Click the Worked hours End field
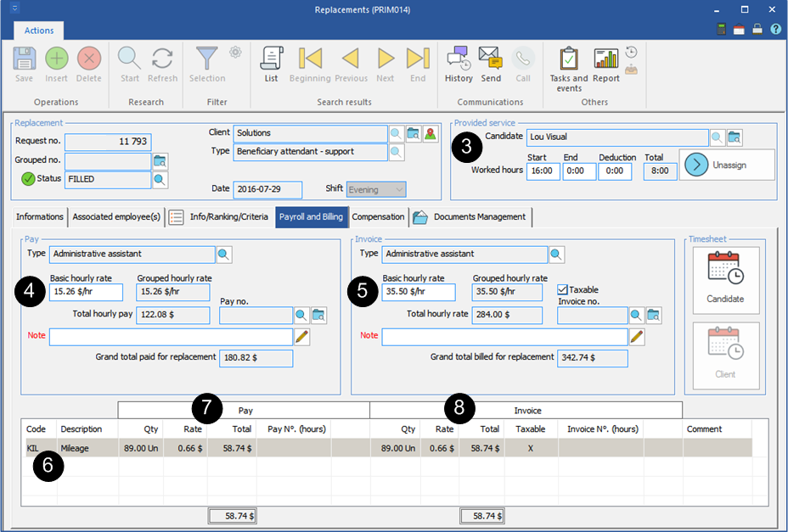 [x=579, y=171]
